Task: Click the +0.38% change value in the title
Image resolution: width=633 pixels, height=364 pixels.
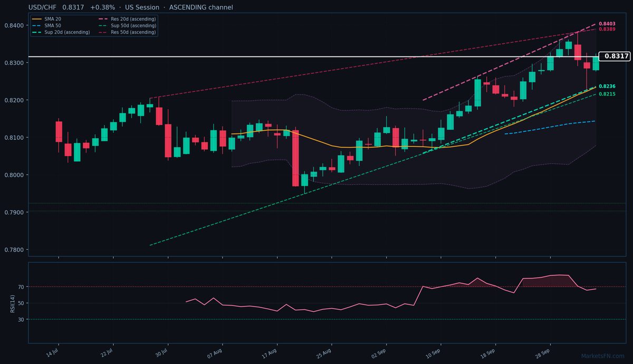Action: (102, 7)
